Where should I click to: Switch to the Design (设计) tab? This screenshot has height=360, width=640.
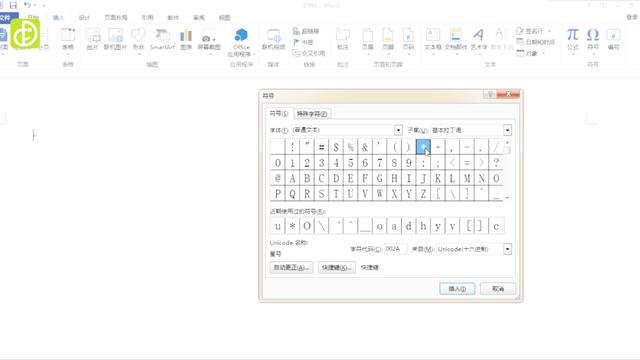pyautogui.click(x=84, y=18)
